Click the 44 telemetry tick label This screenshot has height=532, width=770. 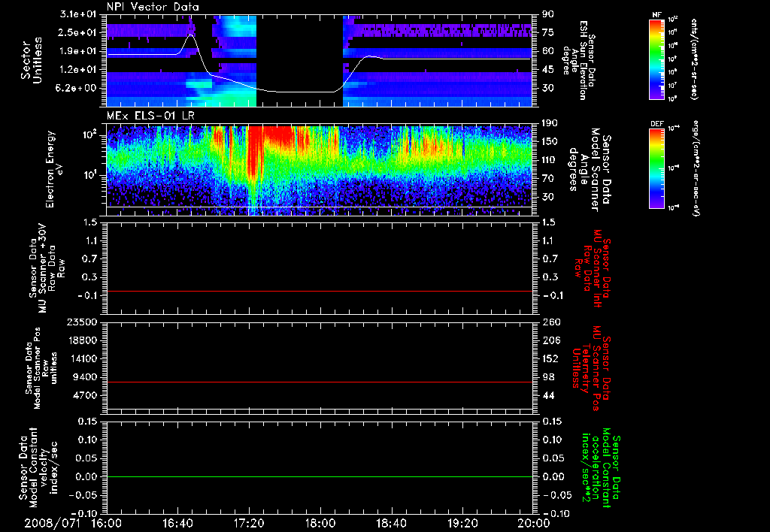coord(548,395)
